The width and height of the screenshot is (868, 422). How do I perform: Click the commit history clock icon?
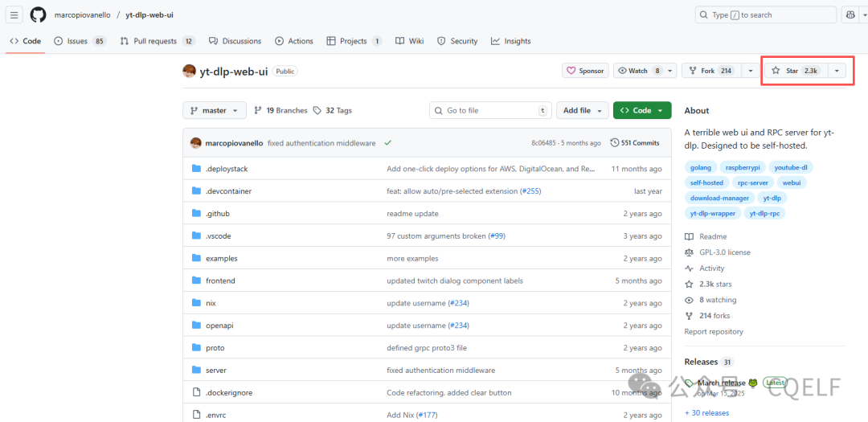click(x=615, y=143)
